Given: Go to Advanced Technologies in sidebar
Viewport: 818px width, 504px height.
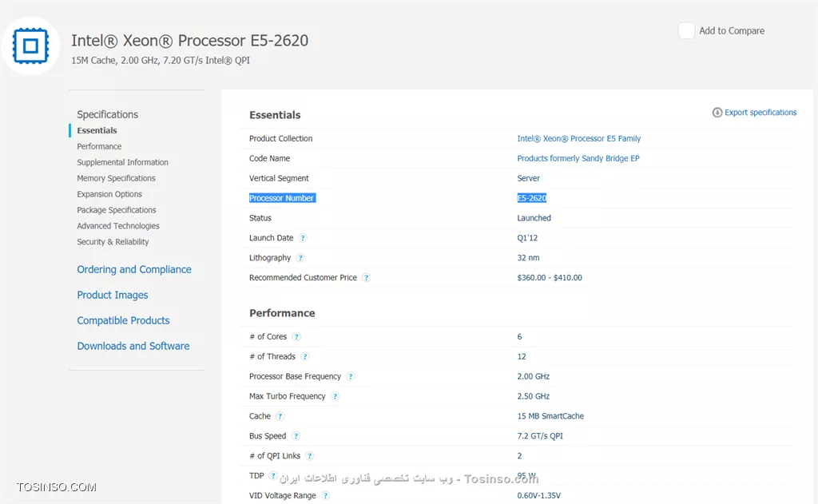Looking at the screenshot, I should [118, 226].
